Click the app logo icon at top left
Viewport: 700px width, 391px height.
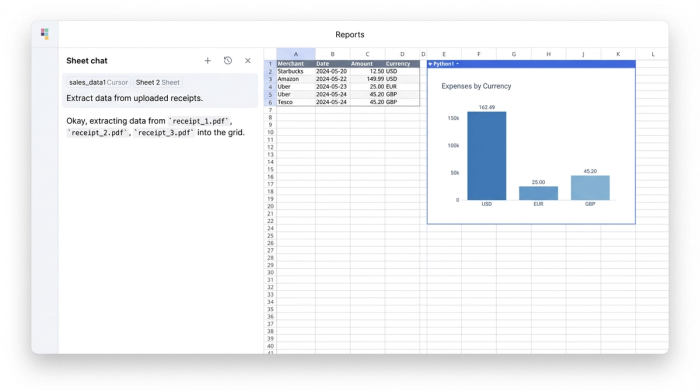pos(45,34)
